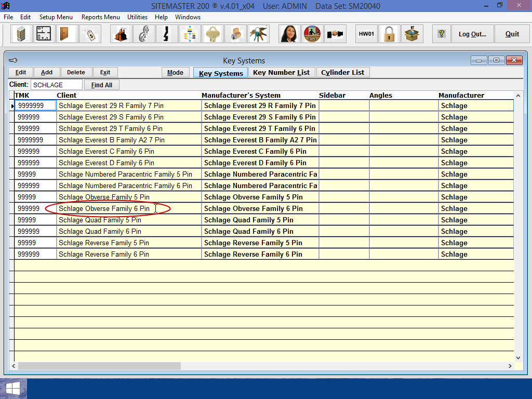Click the TMK cell of the first row
The image size is (532, 399).
coord(35,105)
